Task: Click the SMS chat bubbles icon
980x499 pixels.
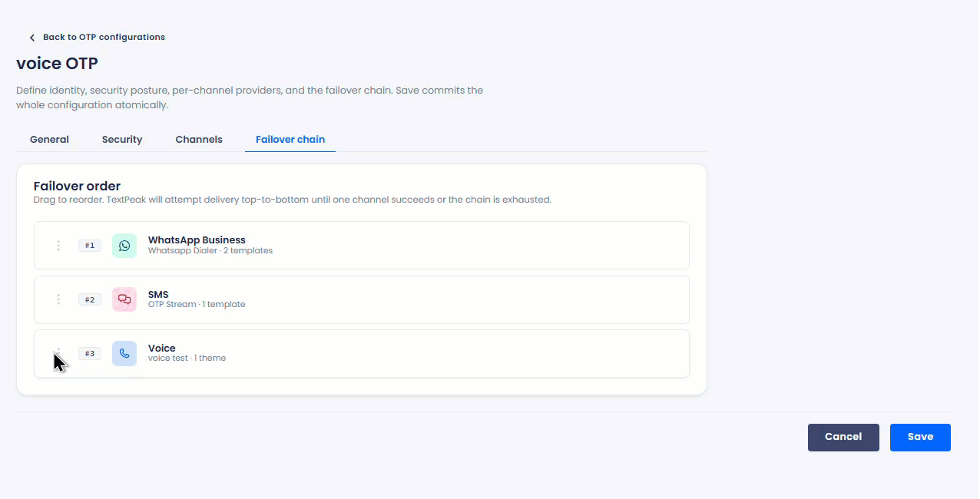Action: pos(124,299)
